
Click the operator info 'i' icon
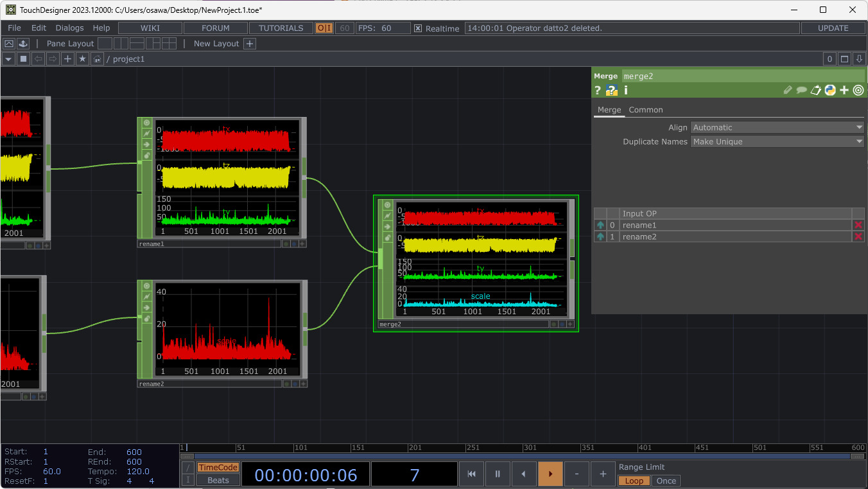point(626,91)
